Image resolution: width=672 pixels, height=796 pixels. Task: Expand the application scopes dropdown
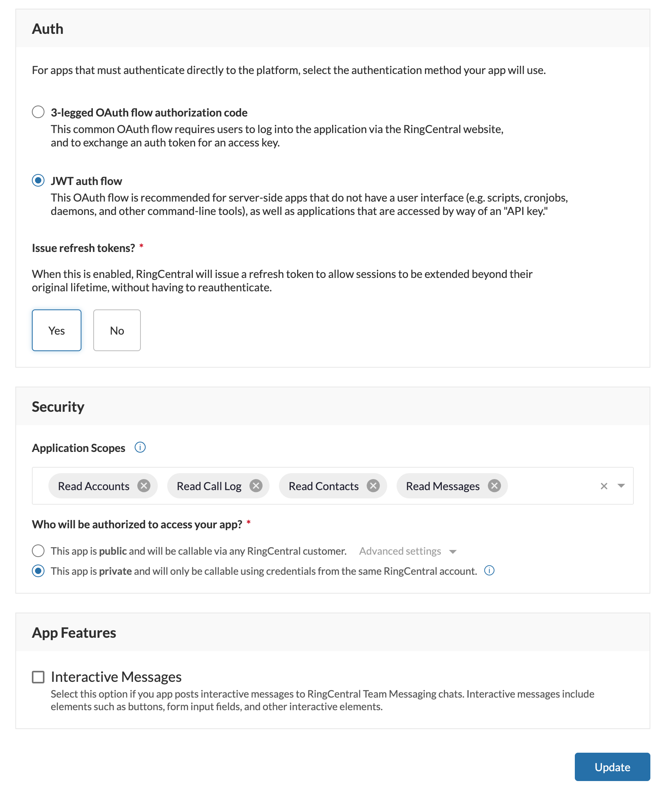620,486
